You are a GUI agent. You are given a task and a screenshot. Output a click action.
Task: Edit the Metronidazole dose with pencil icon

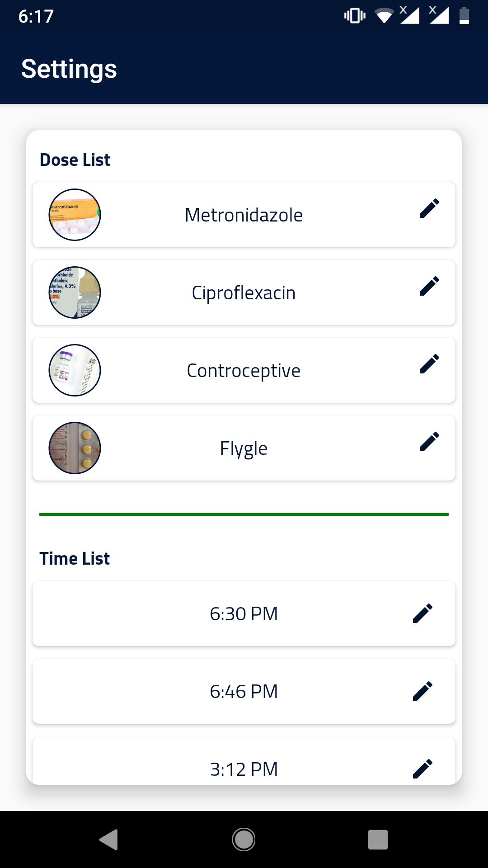pyautogui.click(x=429, y=208)
